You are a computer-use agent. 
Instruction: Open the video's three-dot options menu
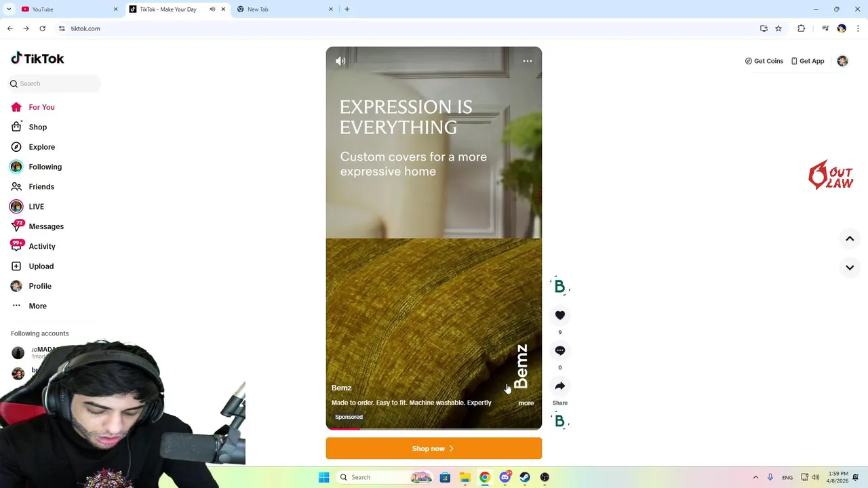pyautogui.click(x=527, y=61)
